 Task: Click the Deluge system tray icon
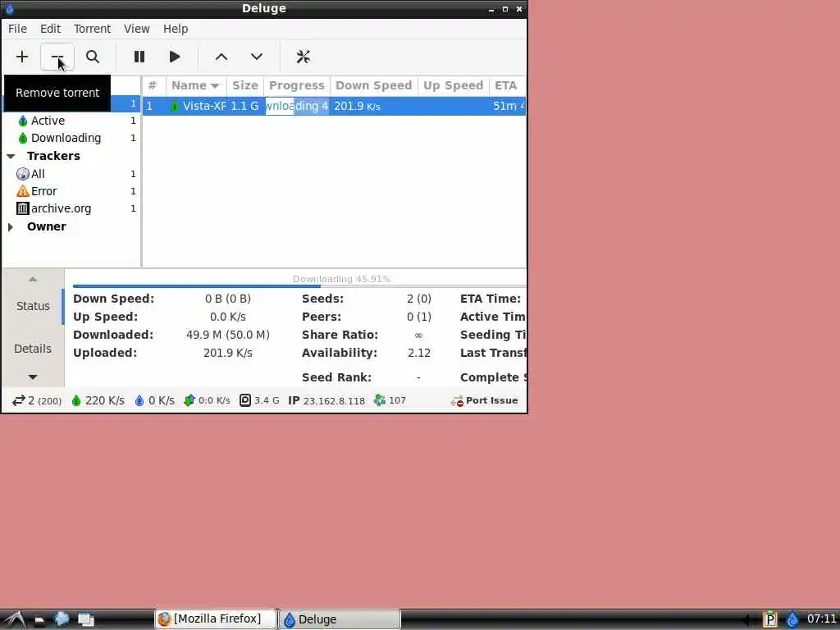click(x=792, y=619)
